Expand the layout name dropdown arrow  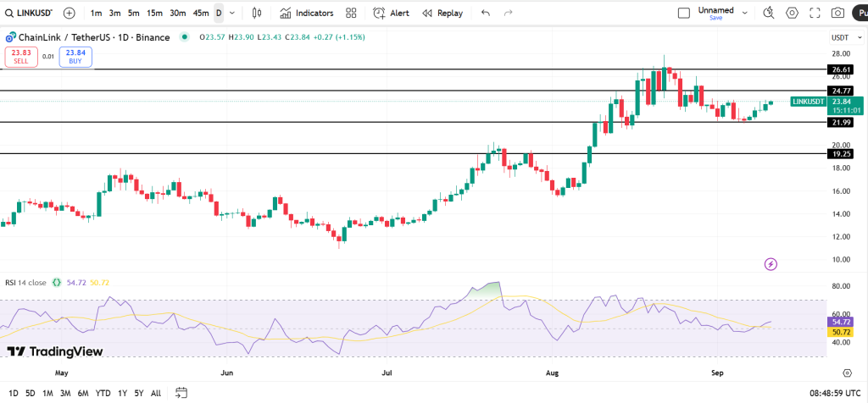(744, 13)
